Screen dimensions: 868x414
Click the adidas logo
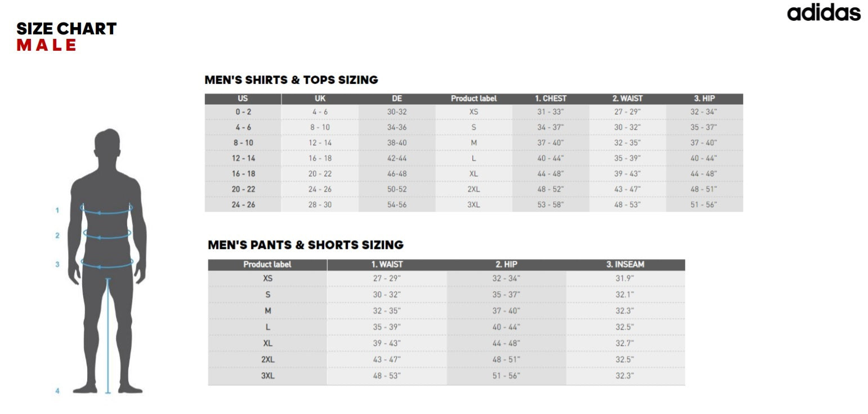[x=824, y=12]
